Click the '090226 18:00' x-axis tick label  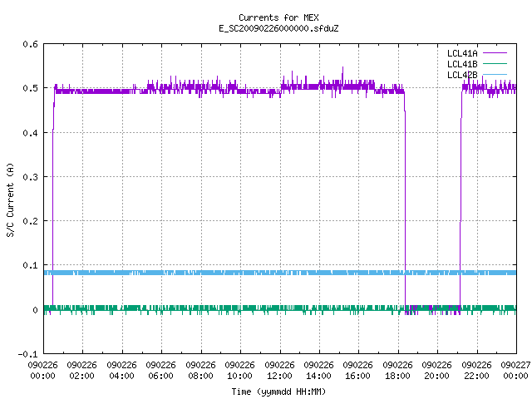[397, 371]
